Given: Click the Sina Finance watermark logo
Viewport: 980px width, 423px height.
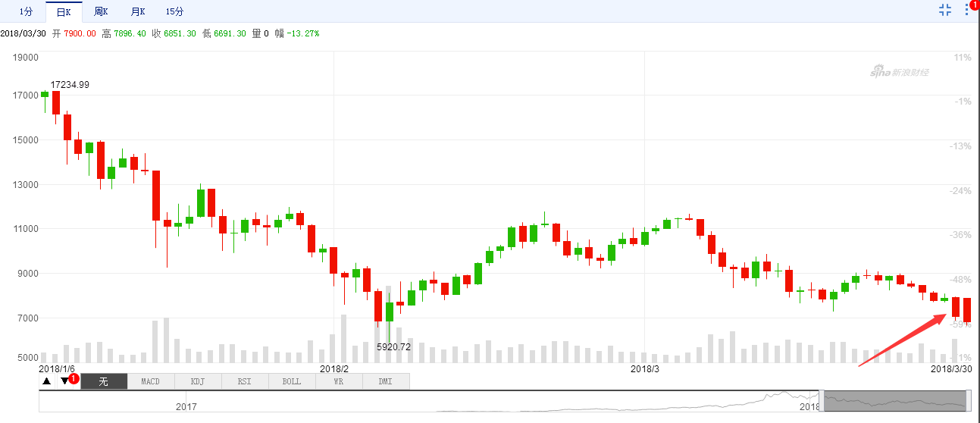Looking at the screenshot, I should click(899, 73).
